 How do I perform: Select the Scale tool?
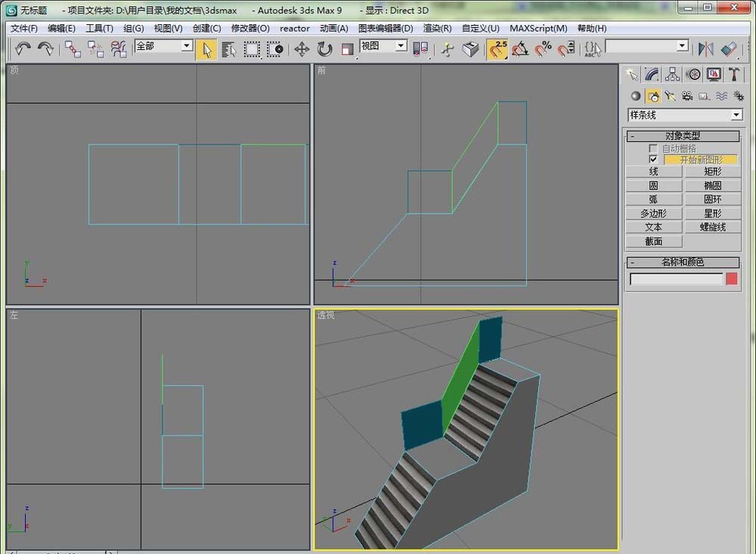tap(347, 49)
